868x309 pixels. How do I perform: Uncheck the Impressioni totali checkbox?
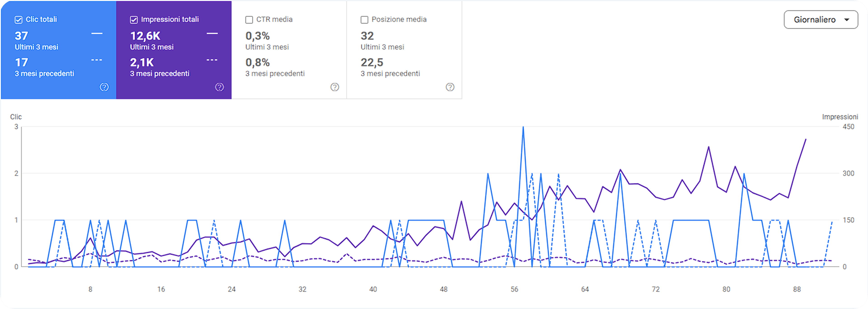coord(134,20)
